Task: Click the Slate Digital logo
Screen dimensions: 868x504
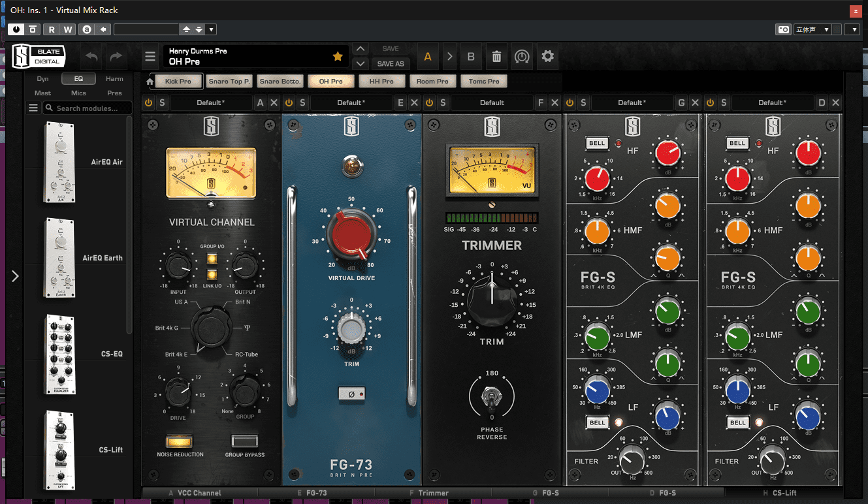Action: coord(38,56)
